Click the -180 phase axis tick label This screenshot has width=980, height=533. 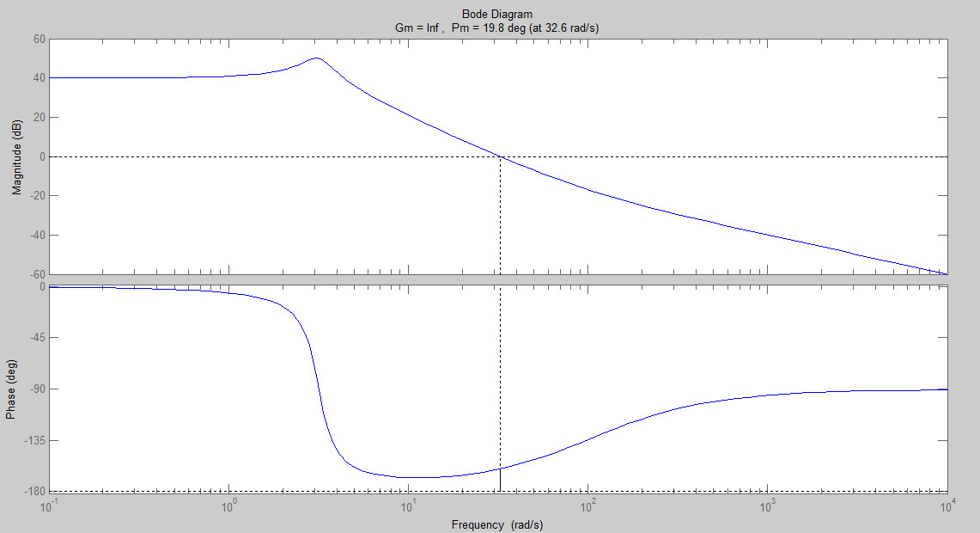[x=35, y=492]
